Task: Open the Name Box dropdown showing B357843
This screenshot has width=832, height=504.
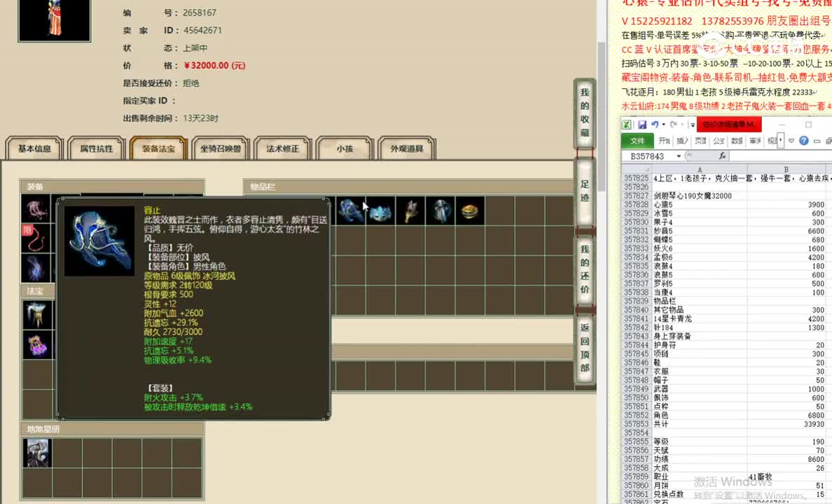Action: point(678,155)
